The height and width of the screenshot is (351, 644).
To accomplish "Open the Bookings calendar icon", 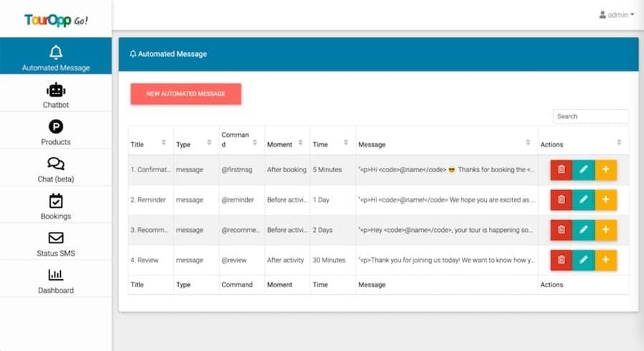I will click(56, 201).
